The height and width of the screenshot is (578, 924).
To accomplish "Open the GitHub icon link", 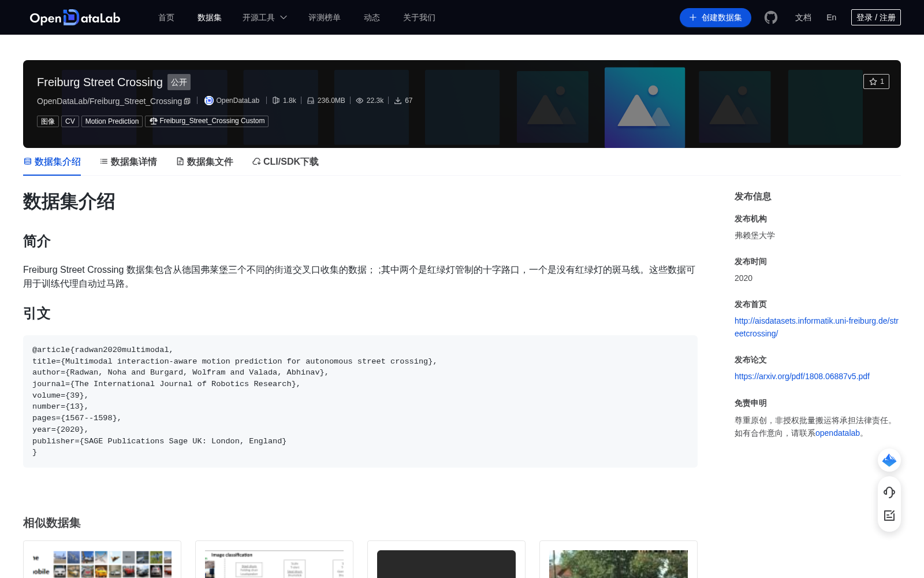I will (771, 17).
